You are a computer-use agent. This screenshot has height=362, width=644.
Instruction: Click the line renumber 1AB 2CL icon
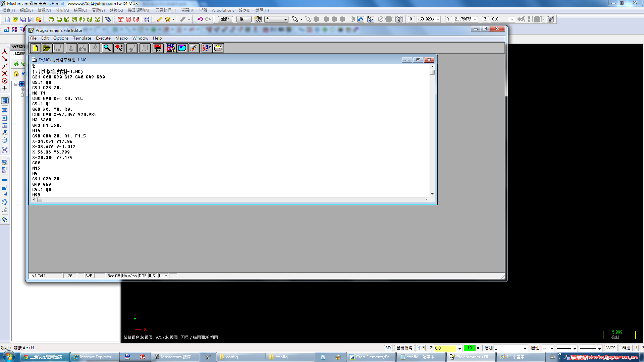click(207, 48)
